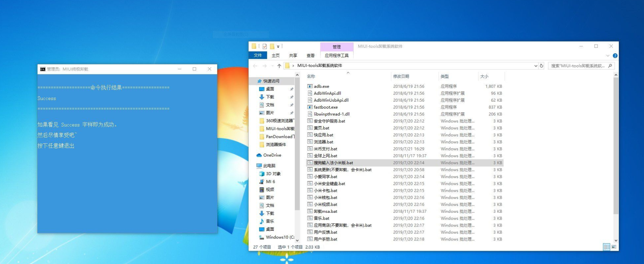Switch to Details view via status bar icon
This screenshot has height=264, width=644.
tap(607, 247)
